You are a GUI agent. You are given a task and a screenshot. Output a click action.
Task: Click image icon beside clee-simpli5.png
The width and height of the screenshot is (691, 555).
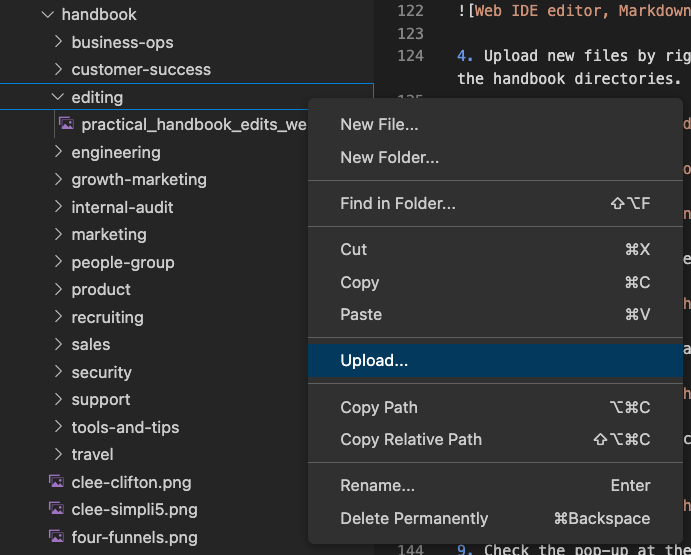tap(56, 509)
